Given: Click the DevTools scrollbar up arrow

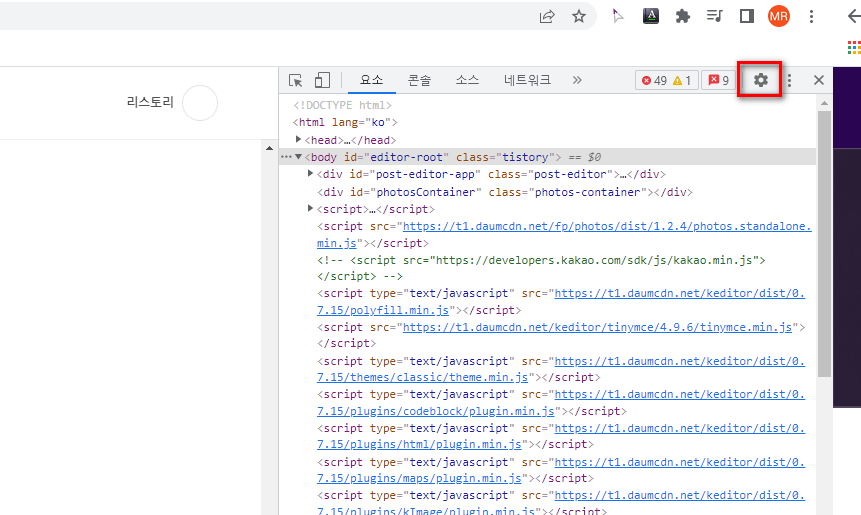Looking at the screenshot, I should tap(824, 103).
